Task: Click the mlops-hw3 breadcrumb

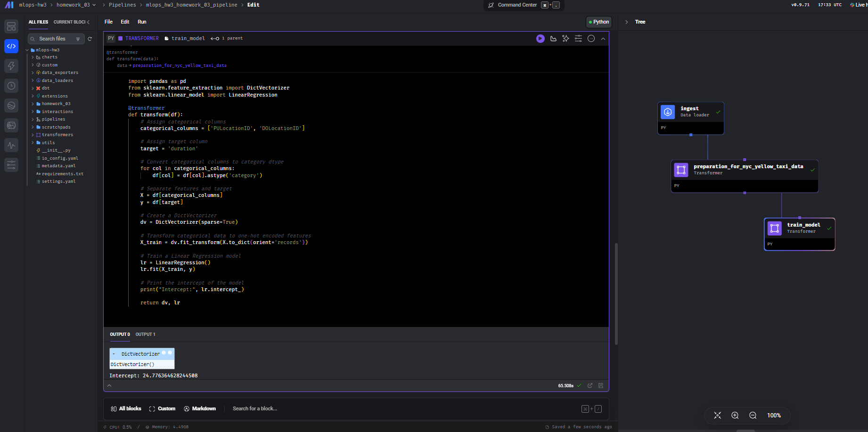Action: [33, 5]
